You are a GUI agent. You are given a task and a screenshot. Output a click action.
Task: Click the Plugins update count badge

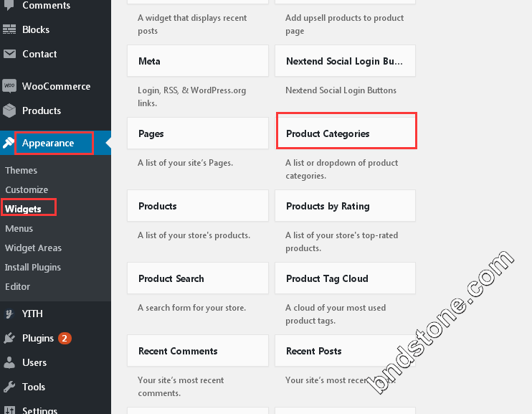click(x=65, y=338)
